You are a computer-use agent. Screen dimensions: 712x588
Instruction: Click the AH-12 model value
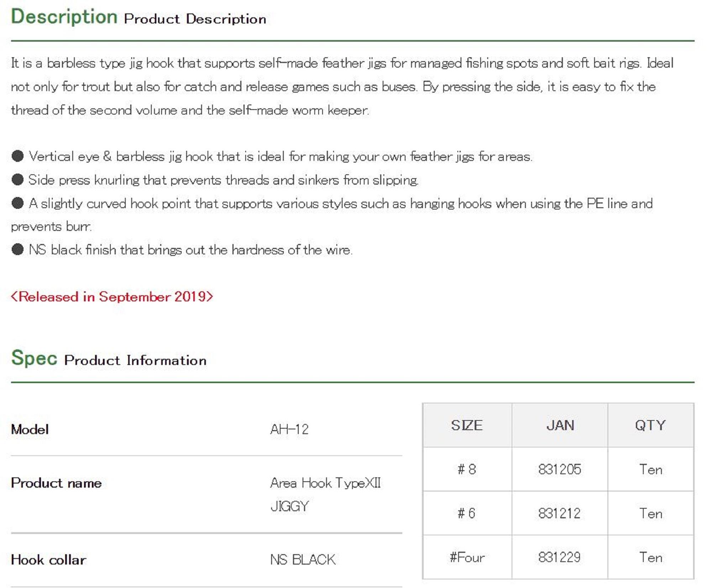click(x=289, y=429)
